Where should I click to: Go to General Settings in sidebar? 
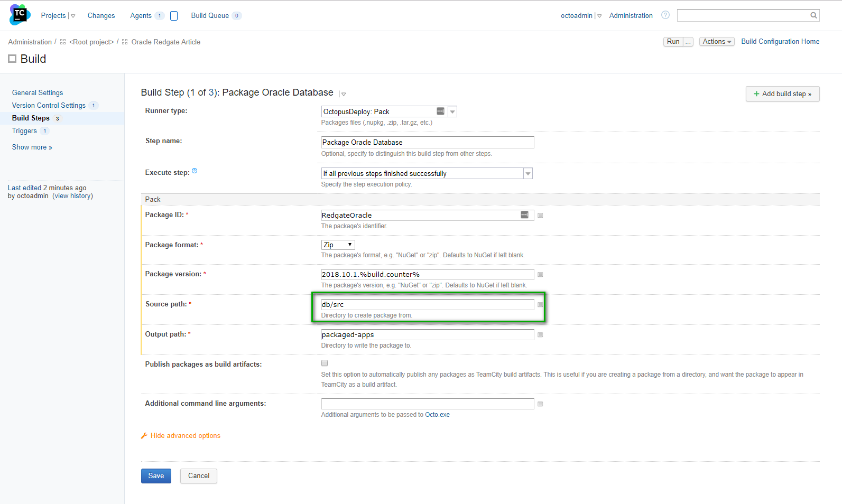click(x=38, y=93)
